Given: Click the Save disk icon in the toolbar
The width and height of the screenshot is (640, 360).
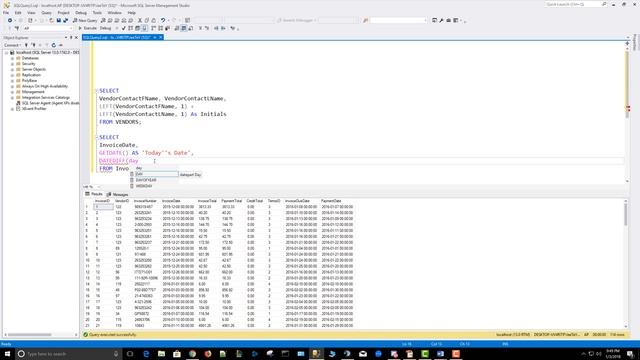Looking at the screenshot, I should click(x=58, y=20).
